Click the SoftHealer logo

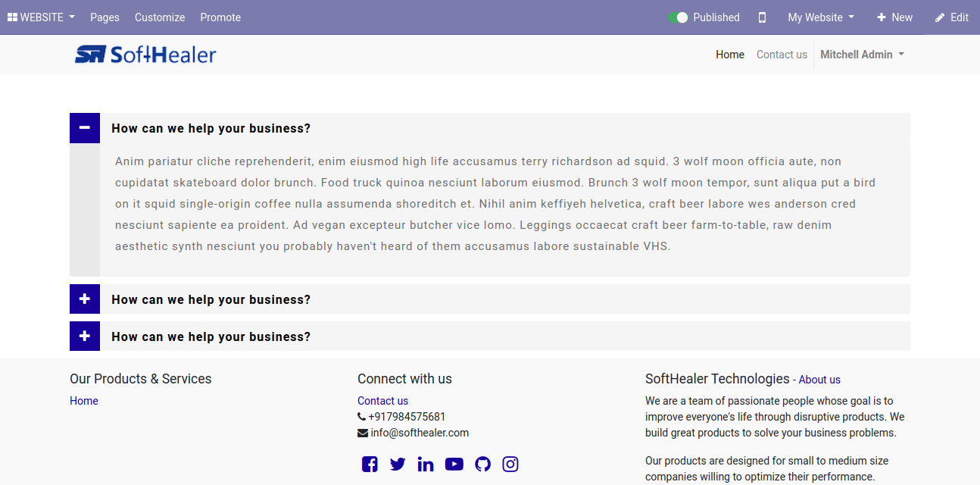point(145,55)
